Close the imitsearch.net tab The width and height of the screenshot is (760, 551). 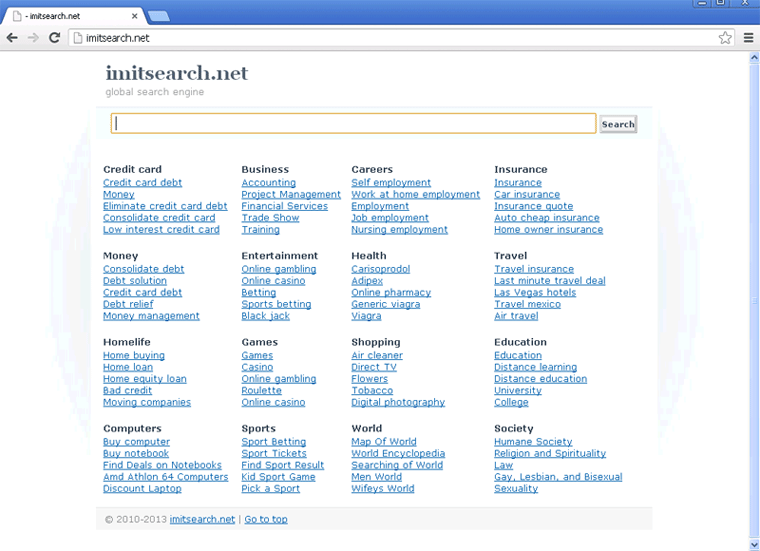click(135, 17)
